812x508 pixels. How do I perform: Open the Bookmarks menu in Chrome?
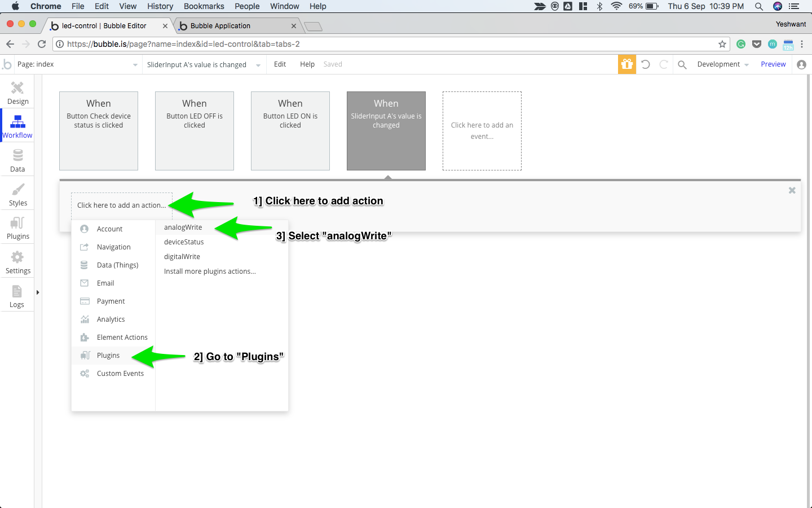[x=204, y=6]
